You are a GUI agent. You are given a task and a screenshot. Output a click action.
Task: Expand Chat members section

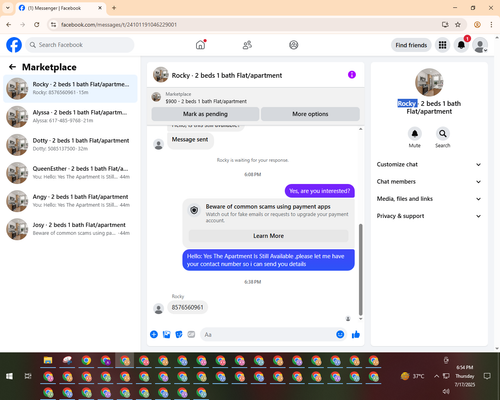click(429, 182)
